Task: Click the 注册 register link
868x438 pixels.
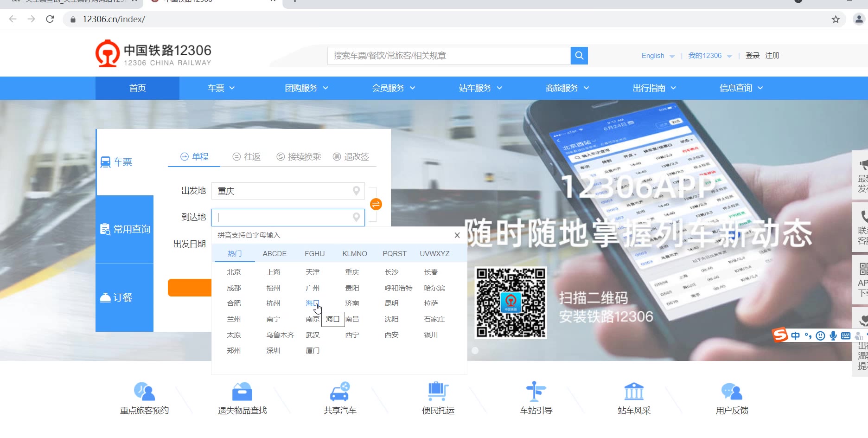Action: 772,56
